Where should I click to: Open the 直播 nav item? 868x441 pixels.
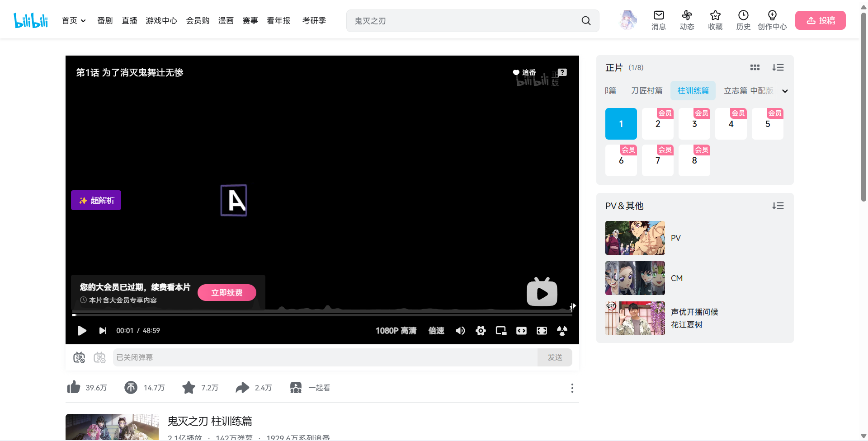coord(129,20)
